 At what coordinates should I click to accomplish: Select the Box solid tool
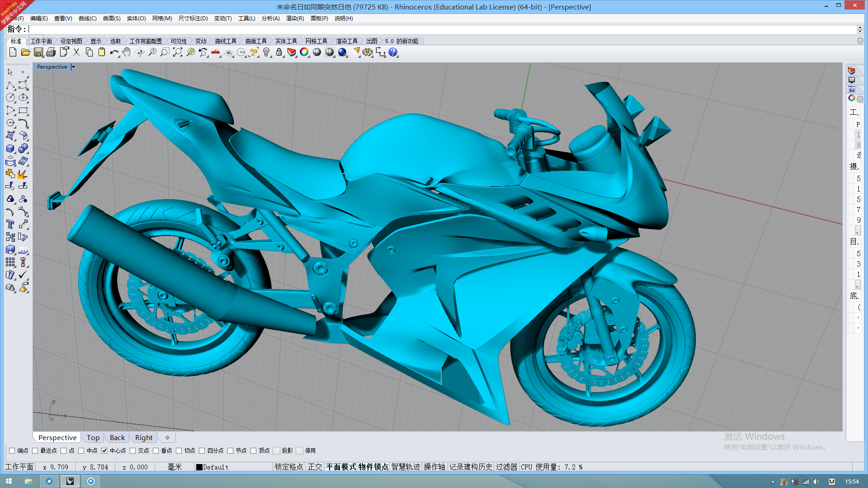point(10,148)
